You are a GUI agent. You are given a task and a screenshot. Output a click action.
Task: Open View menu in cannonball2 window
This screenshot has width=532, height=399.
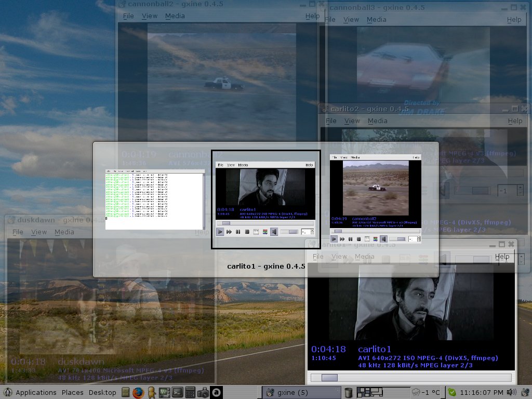point(150,16)
